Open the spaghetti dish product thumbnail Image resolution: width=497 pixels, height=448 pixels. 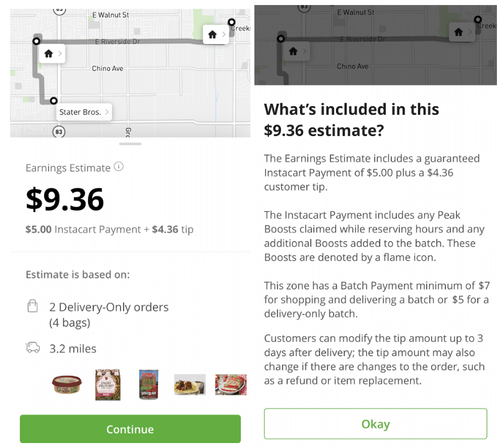click(189, 385)
